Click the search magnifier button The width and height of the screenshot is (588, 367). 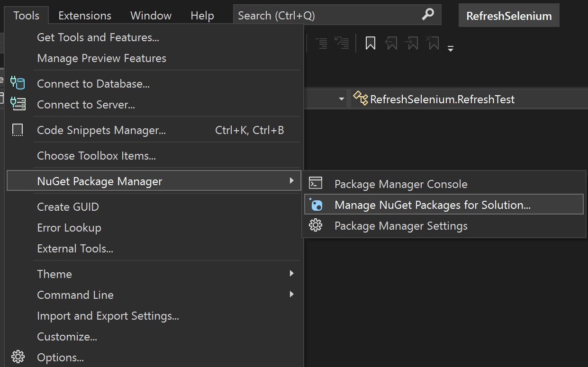(x=428, y=15)
